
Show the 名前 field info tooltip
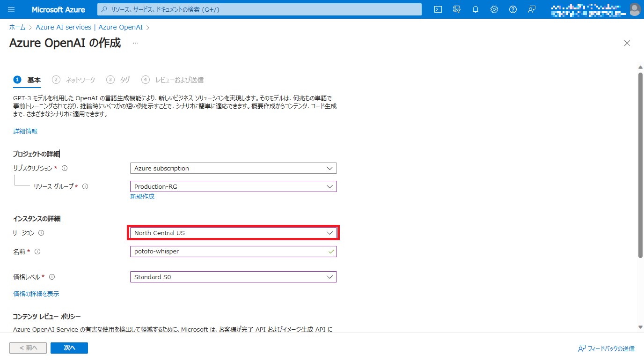tap(37, 252)
